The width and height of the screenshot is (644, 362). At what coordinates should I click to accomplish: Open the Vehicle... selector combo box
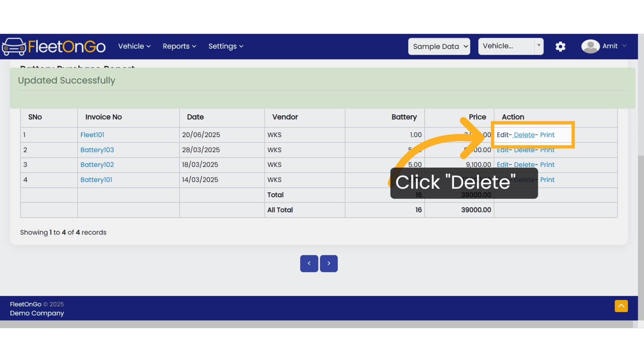pyautogui.click(x=511, y=46)
